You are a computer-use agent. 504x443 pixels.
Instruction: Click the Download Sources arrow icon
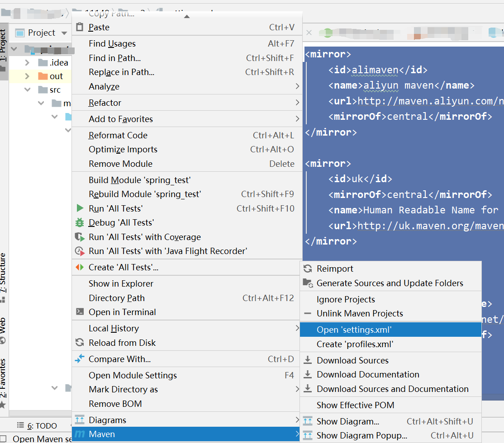click(x=308, y=360)
